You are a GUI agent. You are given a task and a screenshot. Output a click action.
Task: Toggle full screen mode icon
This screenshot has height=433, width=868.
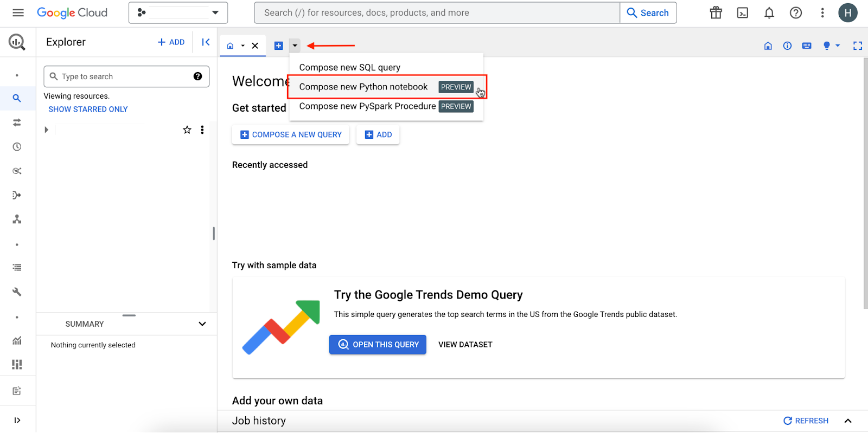pos(858,46)
